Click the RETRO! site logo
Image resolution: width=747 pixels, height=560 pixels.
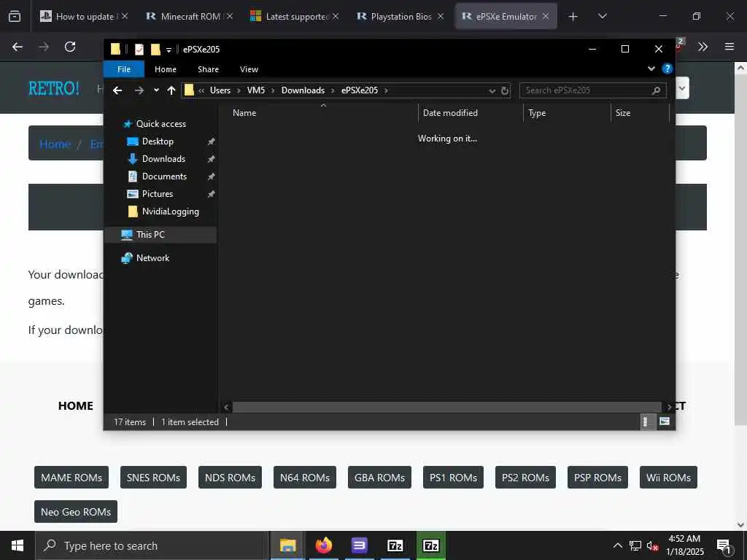54,88
